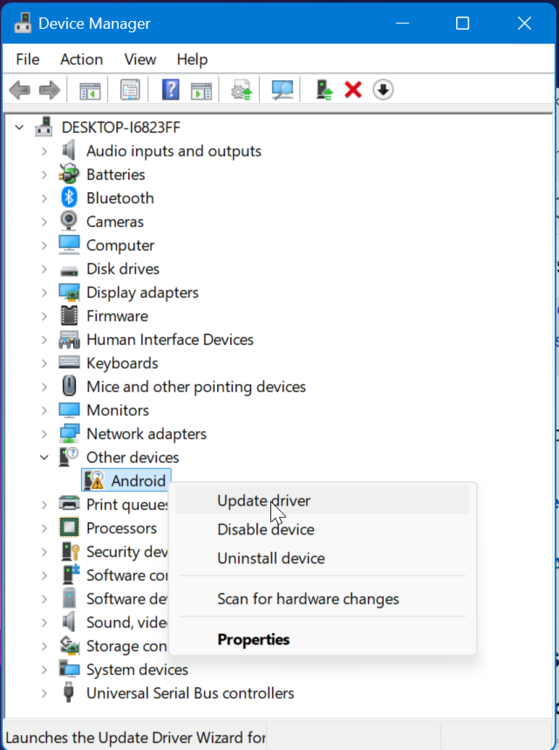
Task: Click the Human Interface Devices icon
Action: [69, 339]
